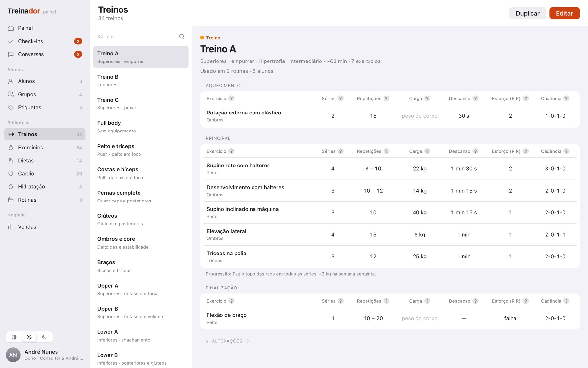Open the Vendas section
Viewport: 588px width, 368px height.
point(45,227)
